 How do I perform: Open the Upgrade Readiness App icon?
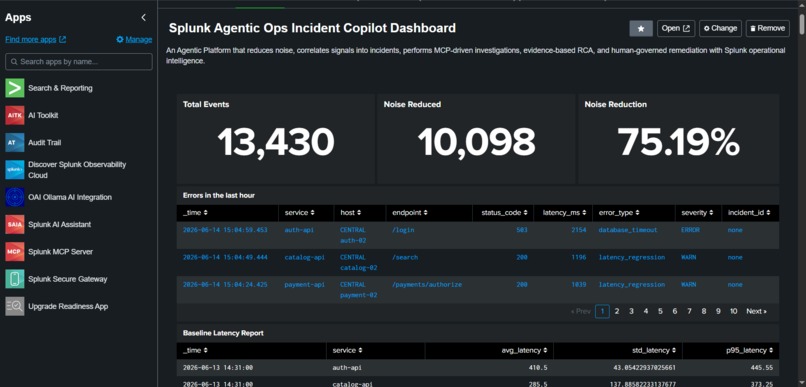pyautogui.click(x=15, y=306)
